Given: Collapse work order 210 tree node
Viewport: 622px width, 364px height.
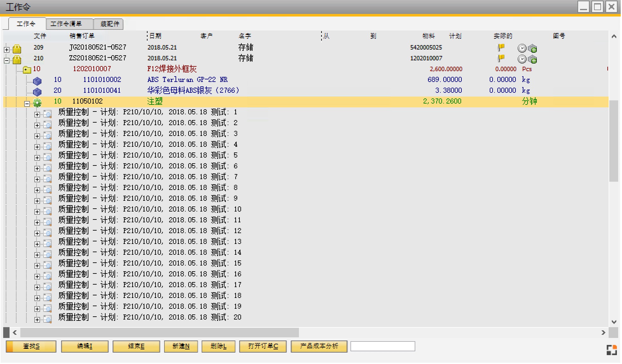Looking at the screenshot, I should pyautogui.click(x=7, y=60).
